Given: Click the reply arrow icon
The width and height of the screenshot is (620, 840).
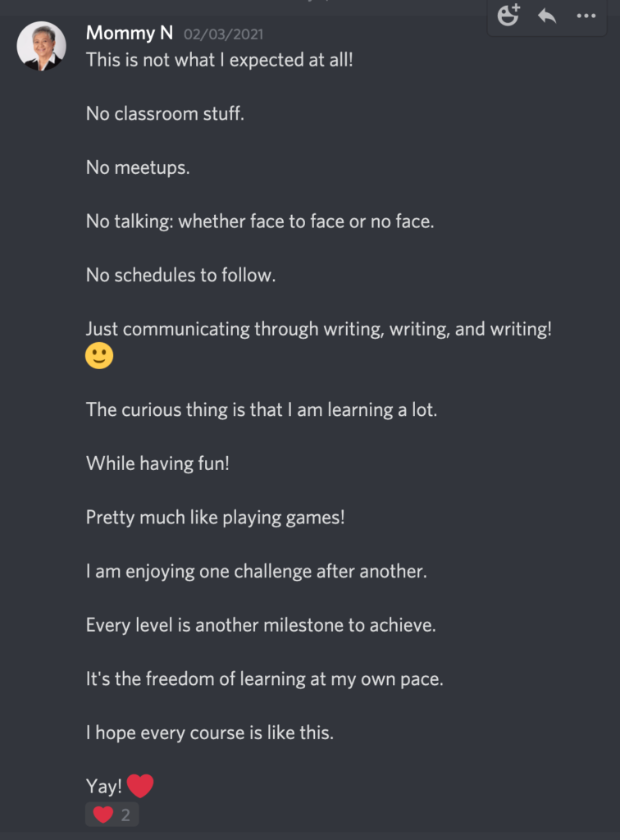Looking at the screenshot, I should (547, 16).
